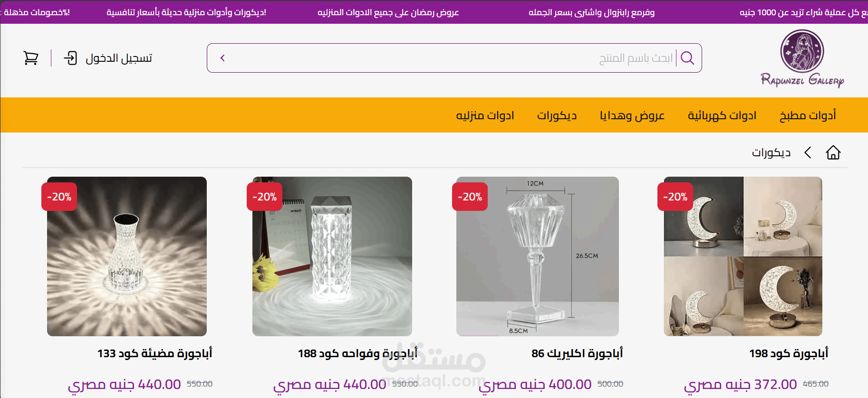Click the Rapunzel Gallery logo

[802, 58]
